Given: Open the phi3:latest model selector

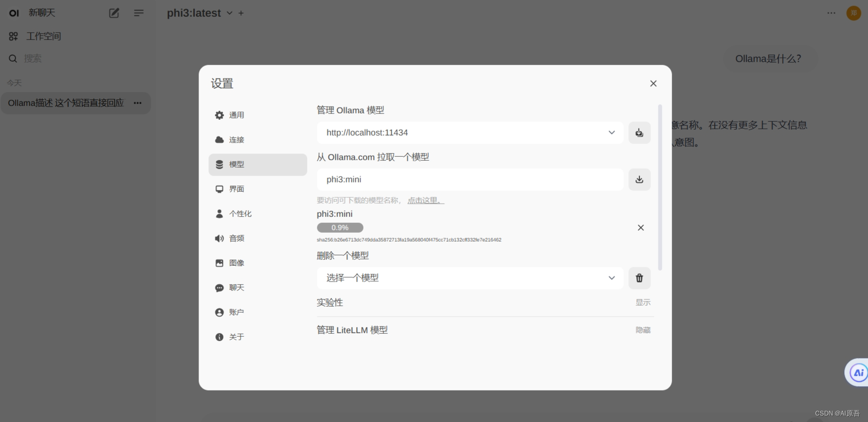Looking at the screenshot, I should (x=200, y=13).
